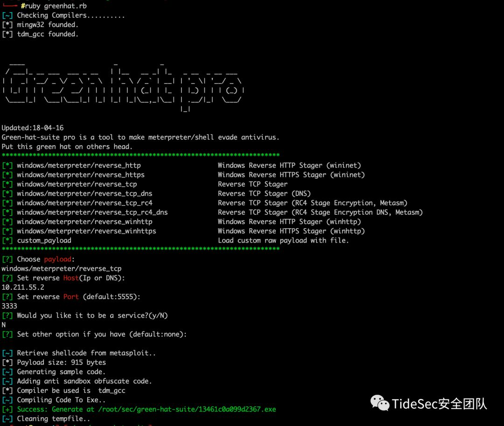Click 'Compiling Code To Exe..' line
Screen dimensions: 504x426
coord(61,400)
